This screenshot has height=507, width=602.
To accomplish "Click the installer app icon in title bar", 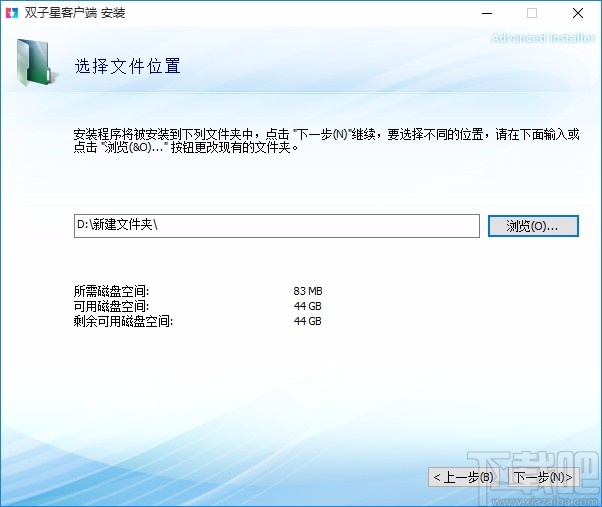I will click(12, 13).
